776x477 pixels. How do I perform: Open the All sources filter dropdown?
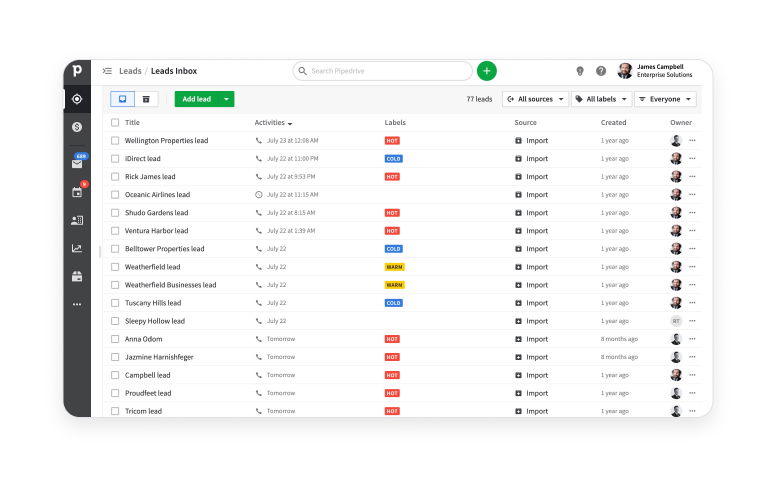[x=535, y=99]
